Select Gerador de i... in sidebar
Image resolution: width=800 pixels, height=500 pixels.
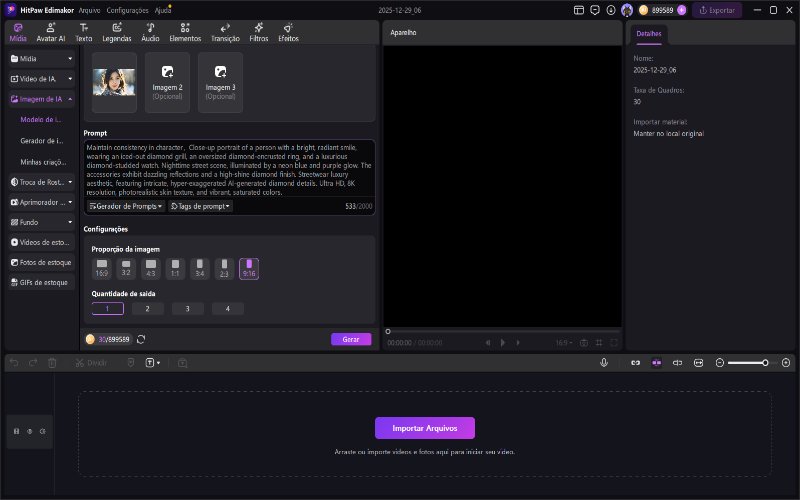(x=42, y=141)
